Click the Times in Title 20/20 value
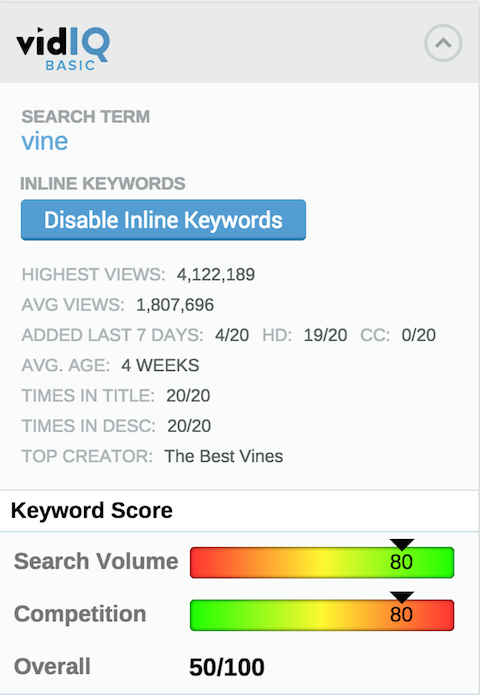480x695 pixels. [x=188, y=395]
